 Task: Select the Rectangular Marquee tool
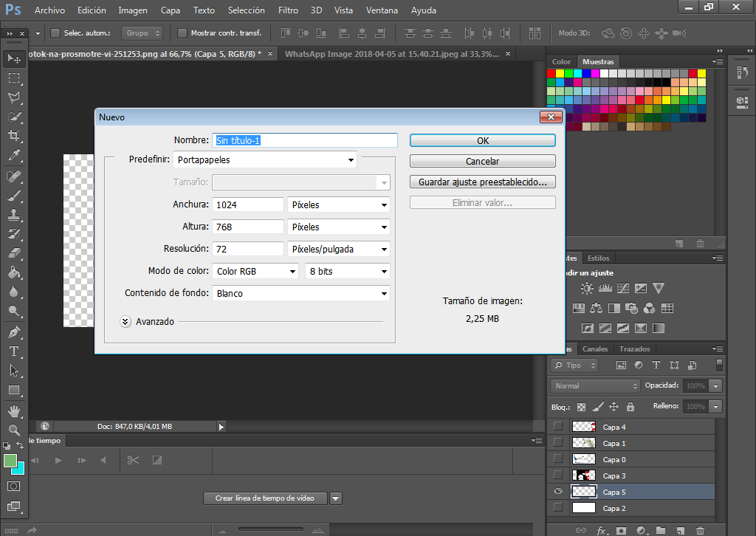click(x=14, y=78)
